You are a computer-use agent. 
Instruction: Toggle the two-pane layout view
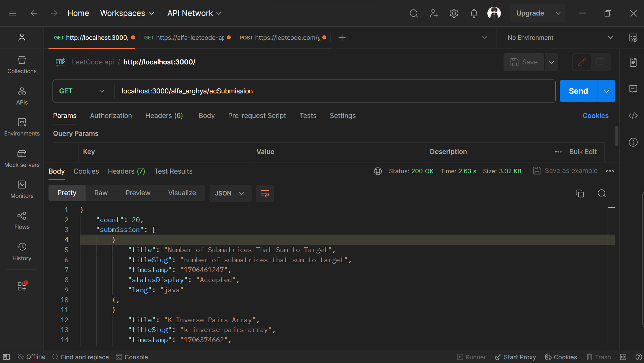click(623, 357)
